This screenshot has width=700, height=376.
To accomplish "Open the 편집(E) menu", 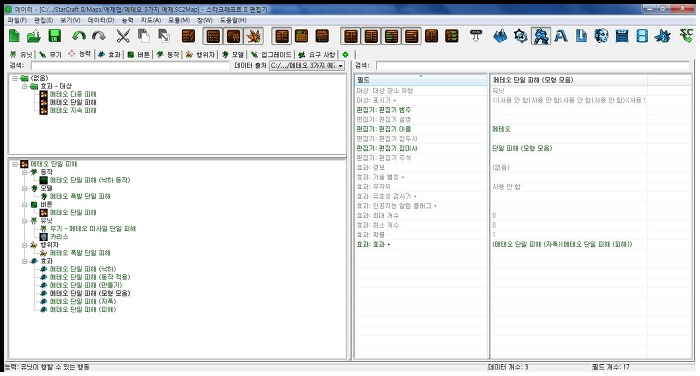I will [43, 21].
